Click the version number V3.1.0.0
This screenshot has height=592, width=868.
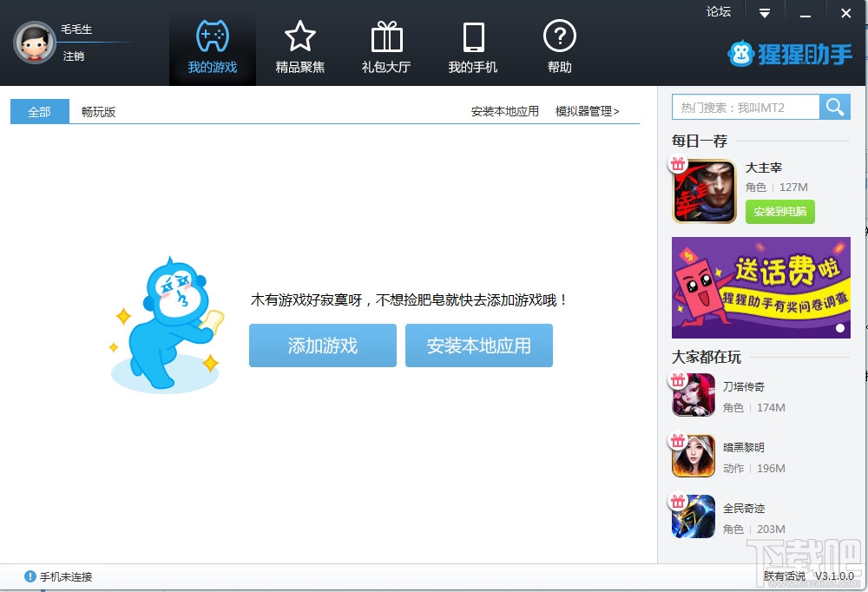pyautogui.click(x=834, y=576)
